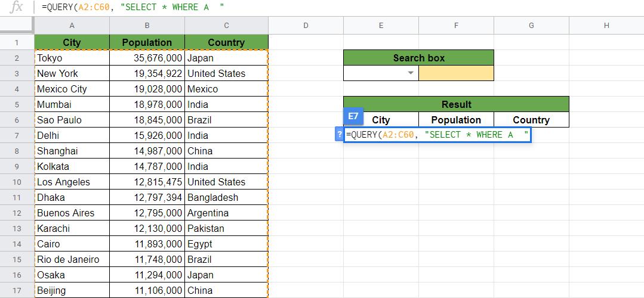Click the fx function icon

tap(17, 7)
